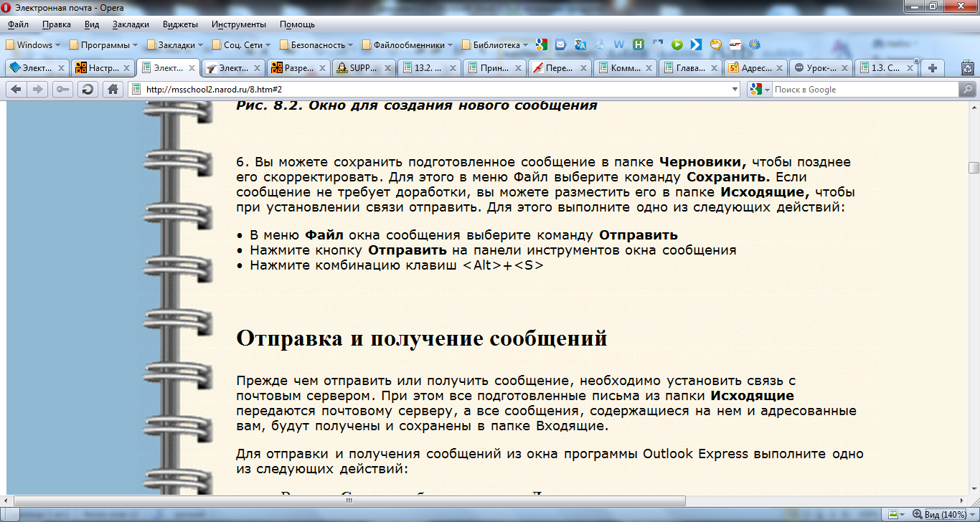This screenshot has height=522, width=980.
Task: Click the blue flower bookmark icon
Action: click(754, 44)
